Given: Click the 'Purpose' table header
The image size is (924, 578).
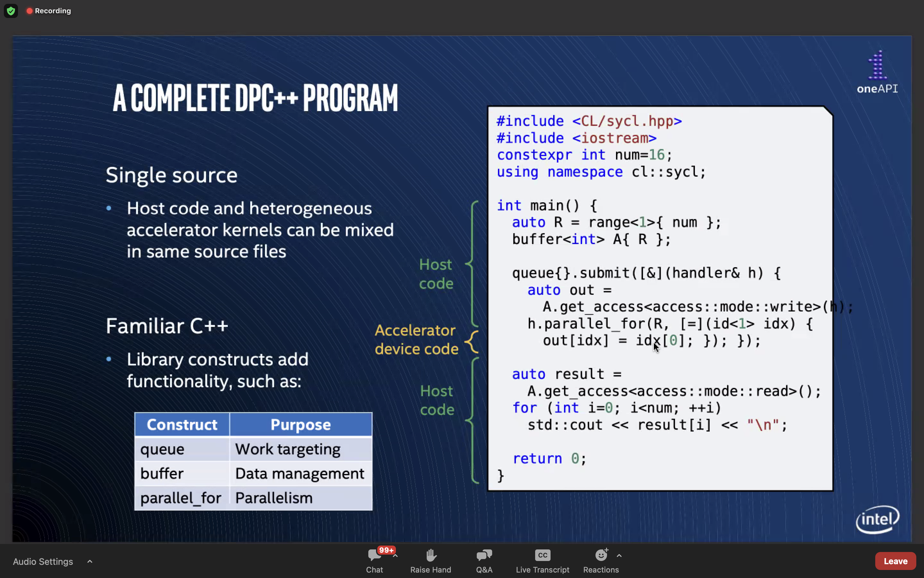Looking at the screenshot, I should click(x=301, y=424).
